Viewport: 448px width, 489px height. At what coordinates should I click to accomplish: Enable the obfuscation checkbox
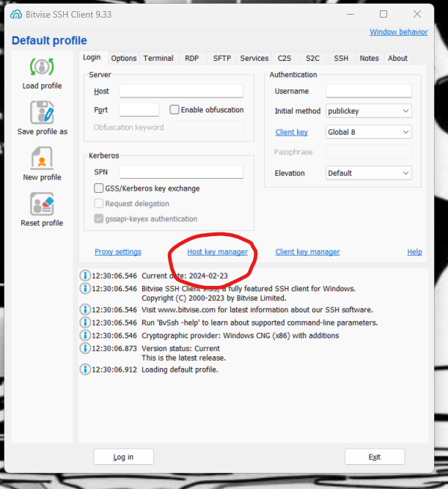click(x=175, y=110)
